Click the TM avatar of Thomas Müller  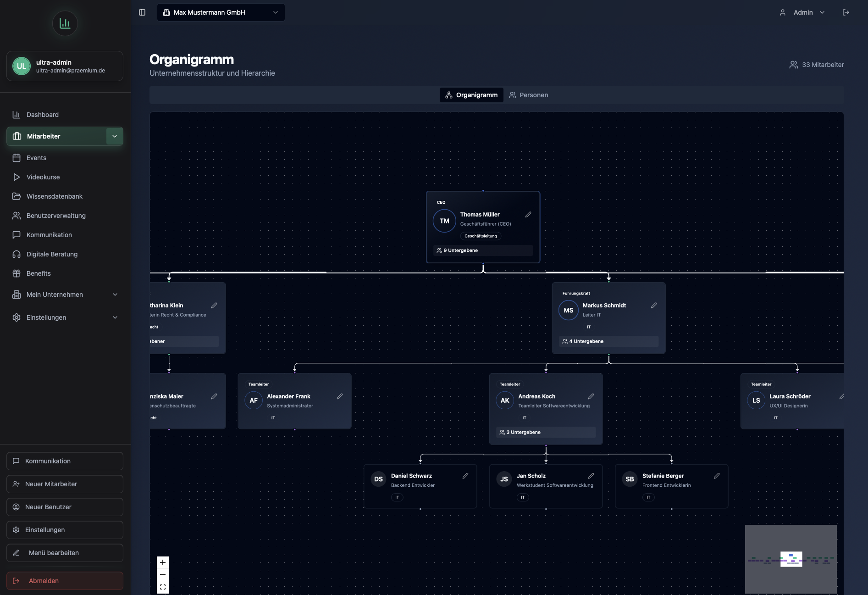point(444,221)
